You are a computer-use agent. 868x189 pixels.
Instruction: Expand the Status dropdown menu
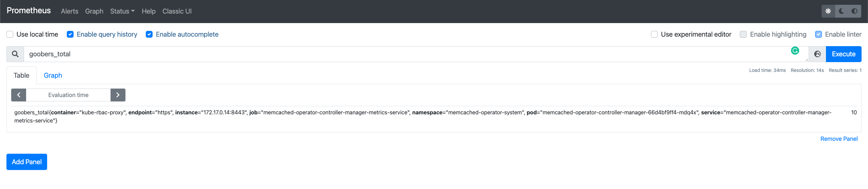(x=122, y=11)
